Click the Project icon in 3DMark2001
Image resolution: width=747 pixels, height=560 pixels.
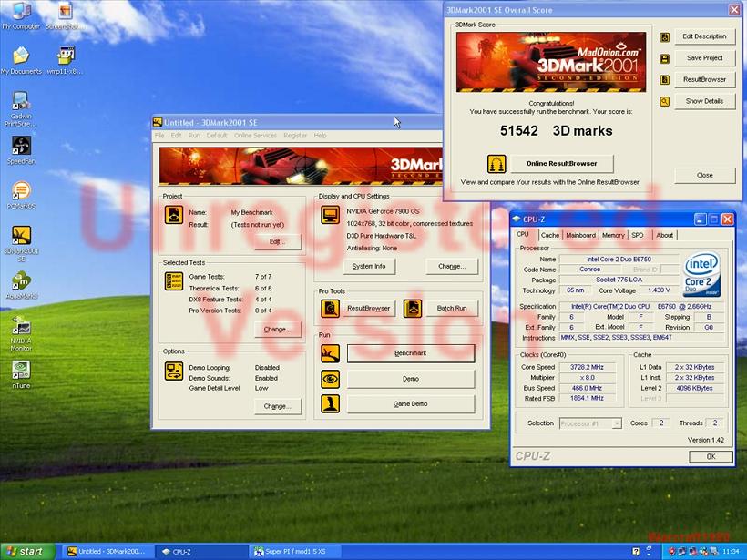pos(174,215)
